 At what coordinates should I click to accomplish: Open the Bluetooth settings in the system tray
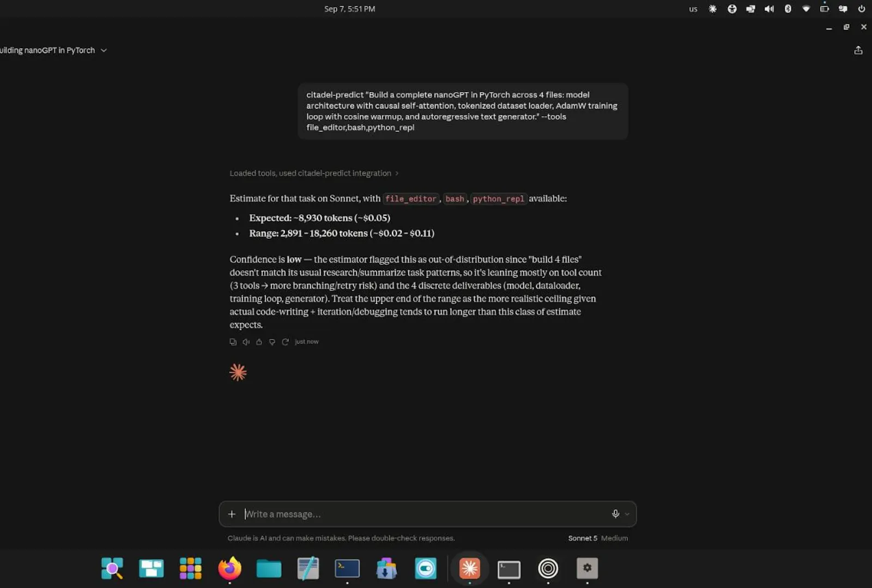point(788,9)
